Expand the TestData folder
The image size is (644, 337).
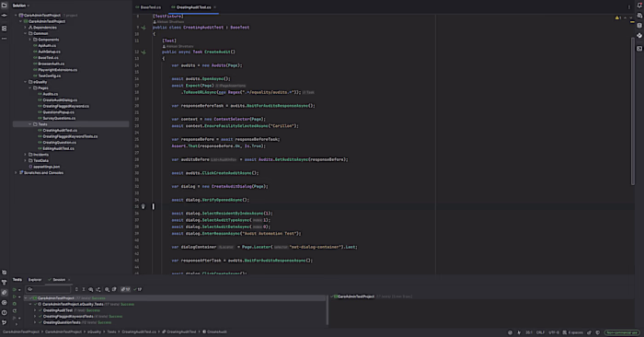pos(26,161)
